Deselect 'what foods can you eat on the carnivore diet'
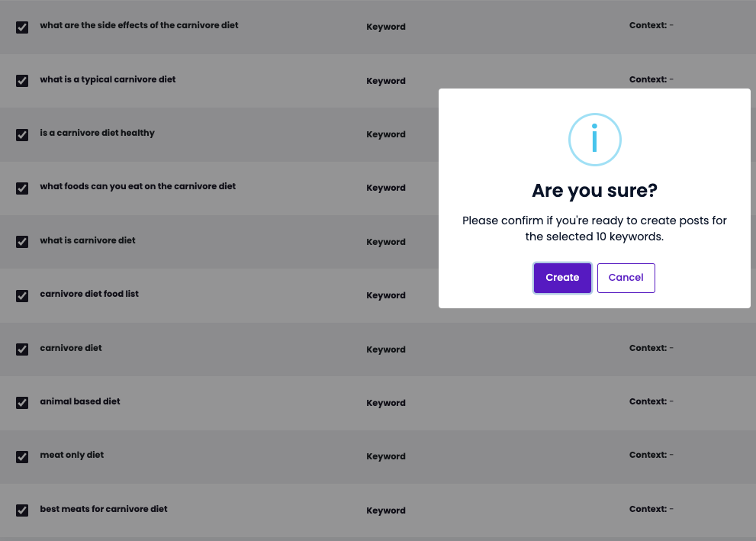Viewport: 756px width, 541px height. click(x=22, y=188)
